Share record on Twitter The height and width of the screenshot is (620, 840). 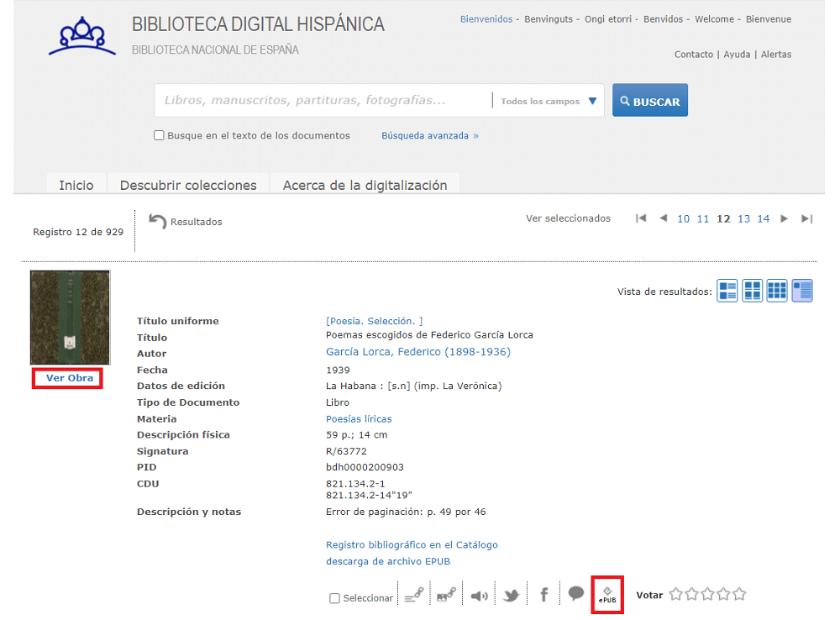[511, 596]
